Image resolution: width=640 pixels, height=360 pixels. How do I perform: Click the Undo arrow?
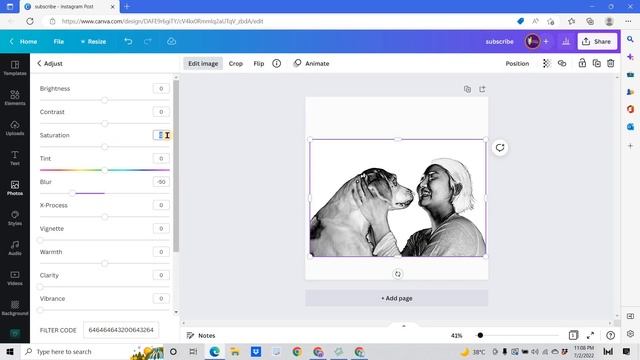128,42
